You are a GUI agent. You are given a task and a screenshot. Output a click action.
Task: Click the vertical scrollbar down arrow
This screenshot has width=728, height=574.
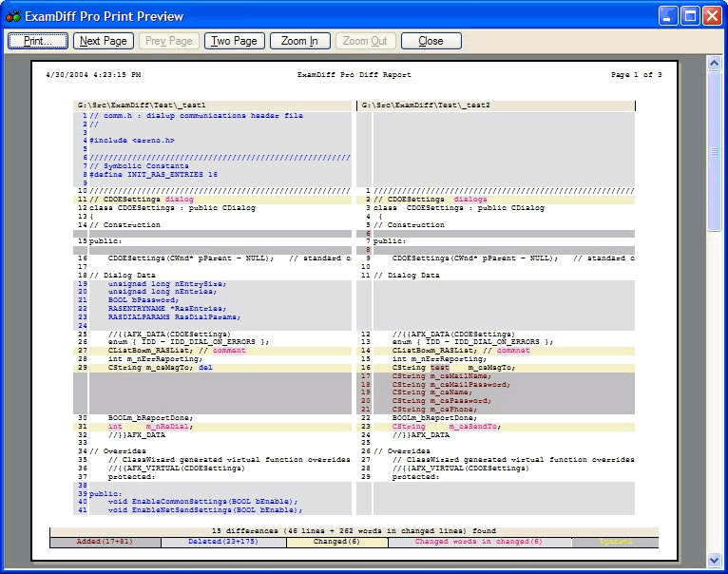point(715,561)
